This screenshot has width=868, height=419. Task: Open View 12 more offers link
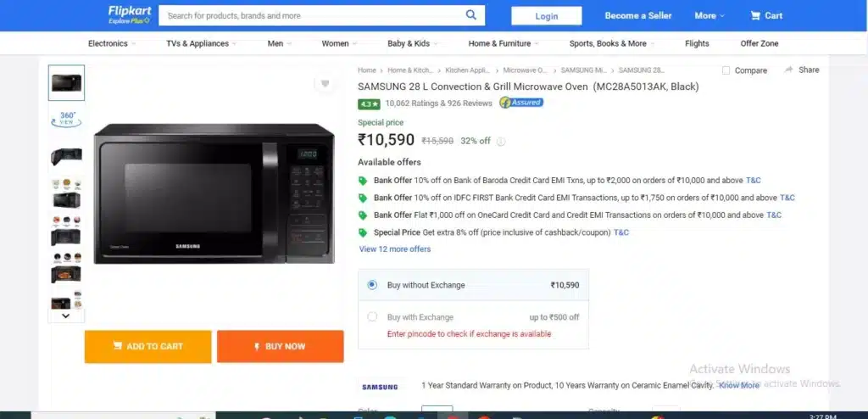tap(395, 249)
